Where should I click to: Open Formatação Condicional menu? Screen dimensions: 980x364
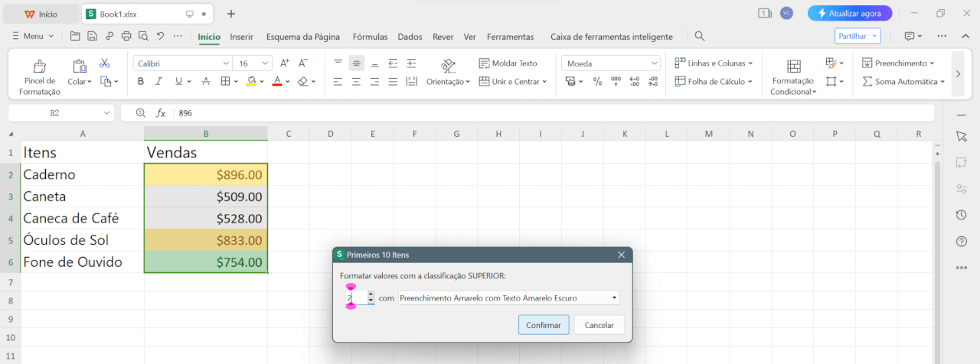(793, 77)
